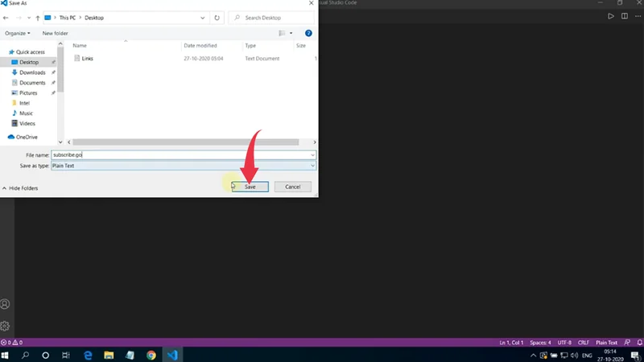Click the dialog Help question mark icon
The width and height of the screenshot is (644, 362).
coord(308,33)
